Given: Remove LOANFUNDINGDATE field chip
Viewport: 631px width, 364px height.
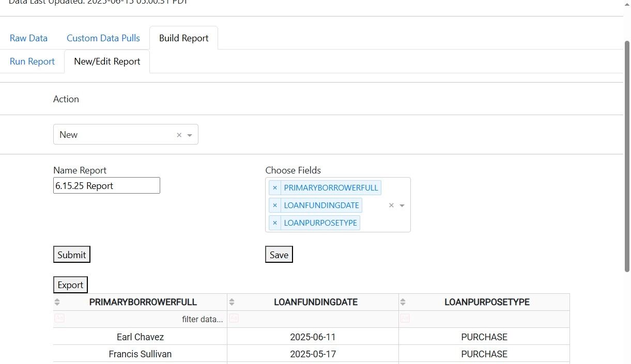Looking at the screenshot, I should click(275, 205).
